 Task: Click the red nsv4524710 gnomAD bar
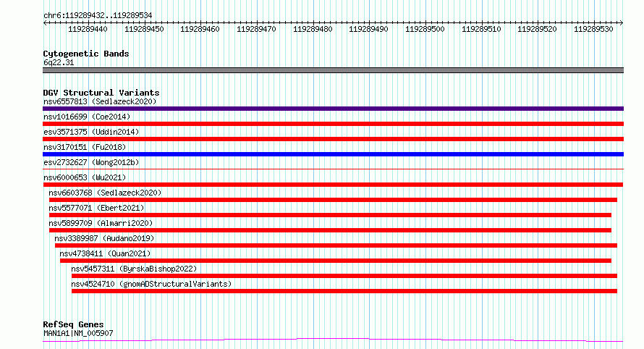pyautogui.click(x=344, y=291)
